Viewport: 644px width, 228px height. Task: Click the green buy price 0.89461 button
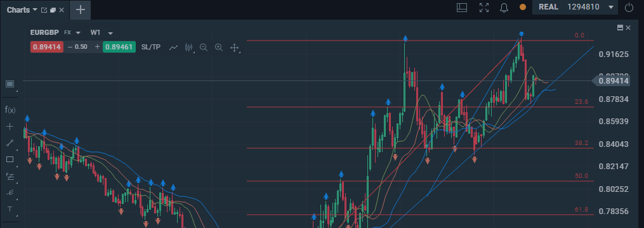point(119,47)
